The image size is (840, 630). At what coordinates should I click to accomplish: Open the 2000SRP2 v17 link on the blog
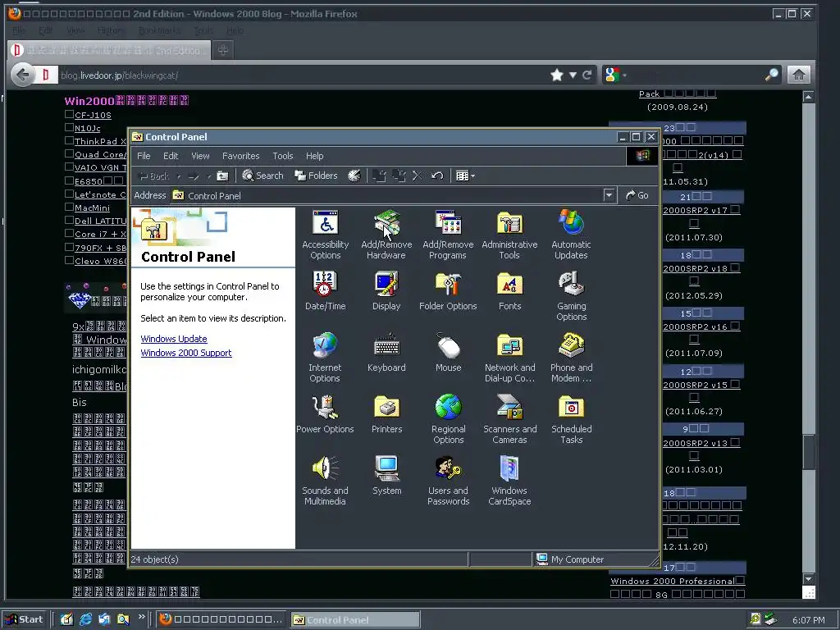701,210
